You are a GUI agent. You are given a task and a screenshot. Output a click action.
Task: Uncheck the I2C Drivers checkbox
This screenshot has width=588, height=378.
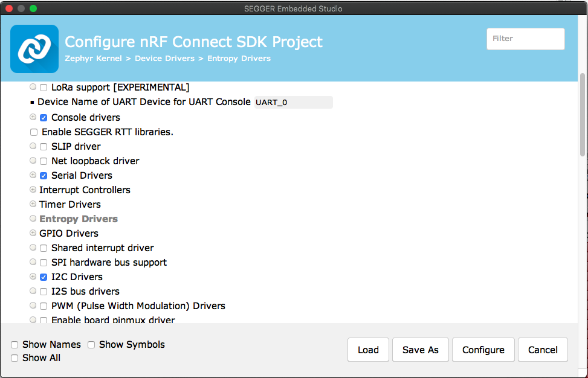(44, 277)
